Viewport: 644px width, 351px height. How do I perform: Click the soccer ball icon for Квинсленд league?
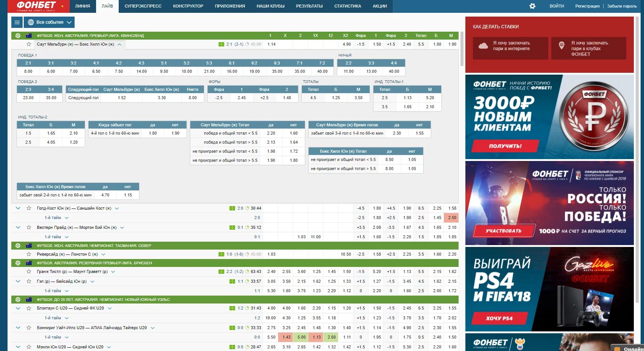pyautogui.click(x=18, y=35)
